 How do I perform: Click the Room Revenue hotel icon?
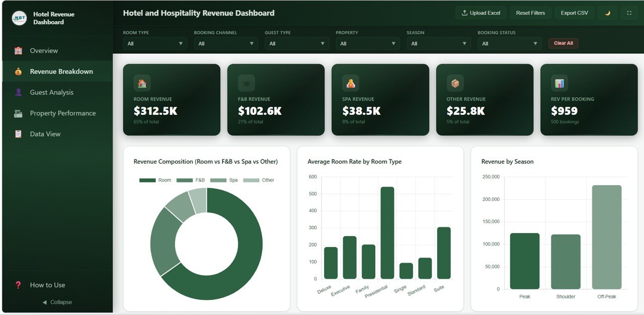coord(141,83)
